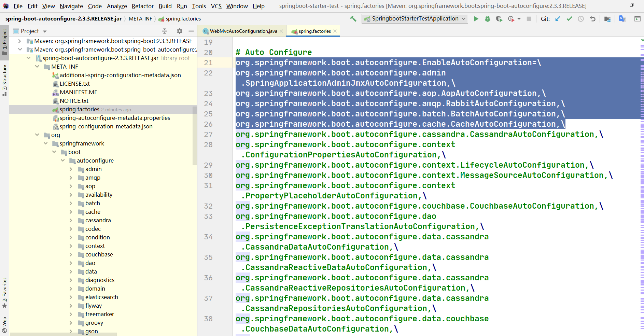This screenshot has width=644, height=336.
Task: Run with Coverage icon
Action: pos(499,19)
